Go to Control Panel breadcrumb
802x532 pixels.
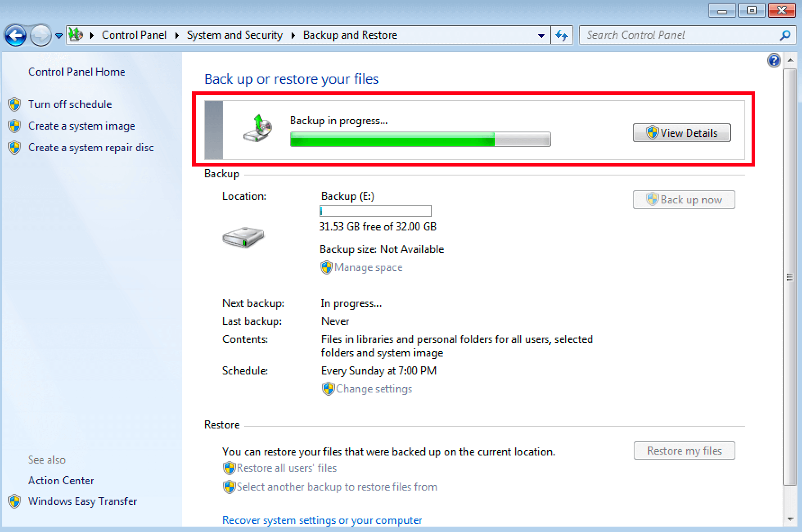click(x=134, y=35)
